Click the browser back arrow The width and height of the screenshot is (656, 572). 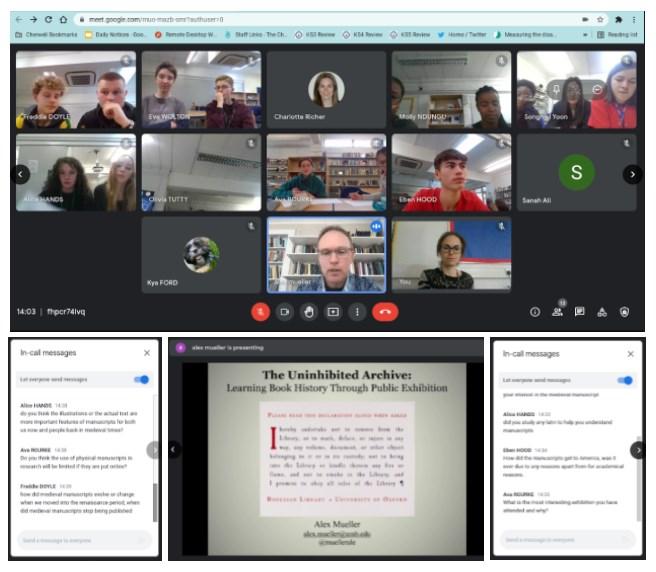point(19,19)
